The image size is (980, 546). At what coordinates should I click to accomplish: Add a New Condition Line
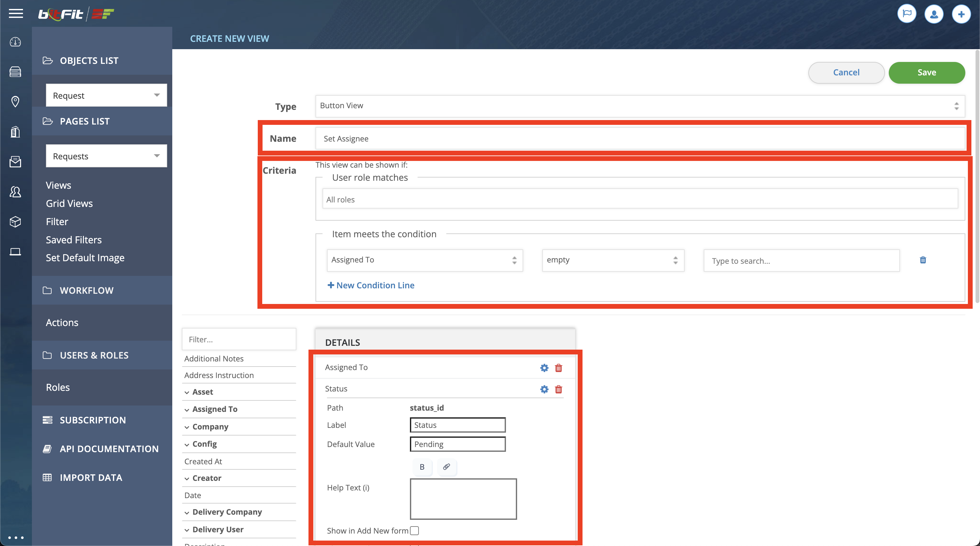[x=371, y=285]
